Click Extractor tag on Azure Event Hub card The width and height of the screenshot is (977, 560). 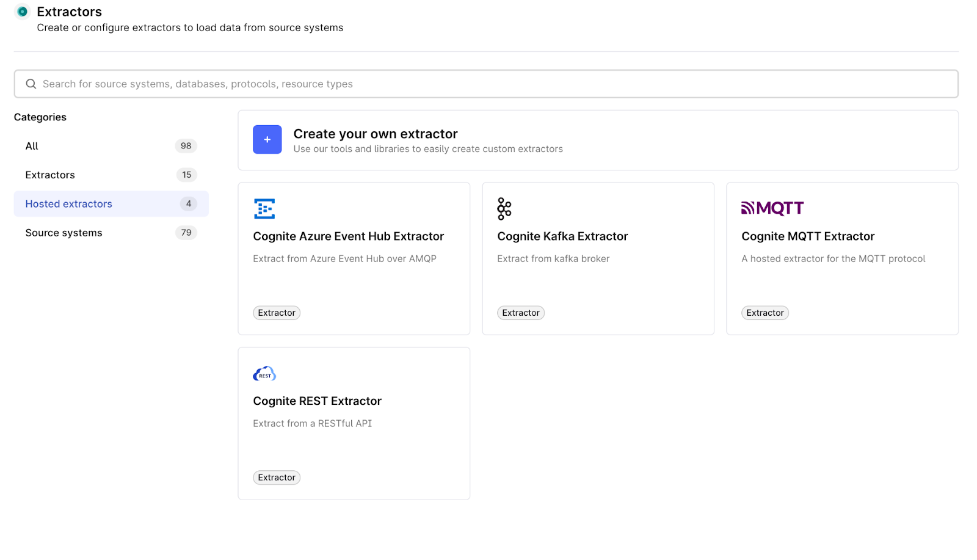(x=277, y=313)
